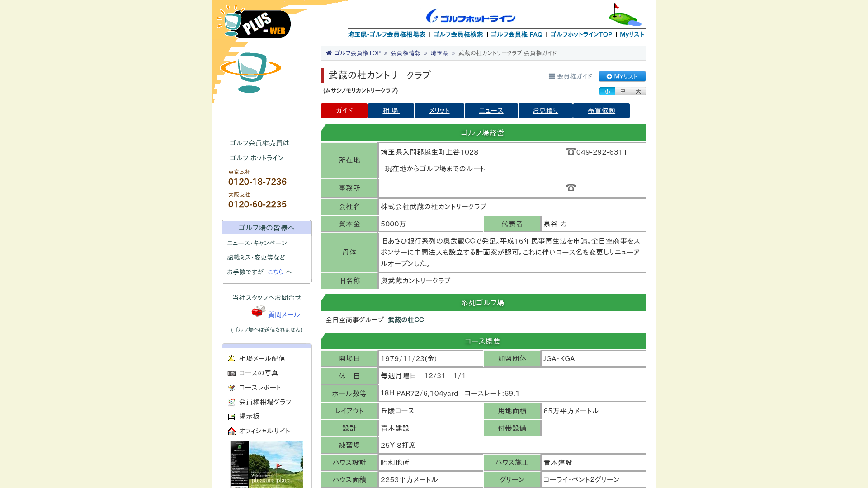The height and width of the screenshot is (488, 868).
Task: Click the PLUS-WEB logo
Action: (x=254, y=22)
